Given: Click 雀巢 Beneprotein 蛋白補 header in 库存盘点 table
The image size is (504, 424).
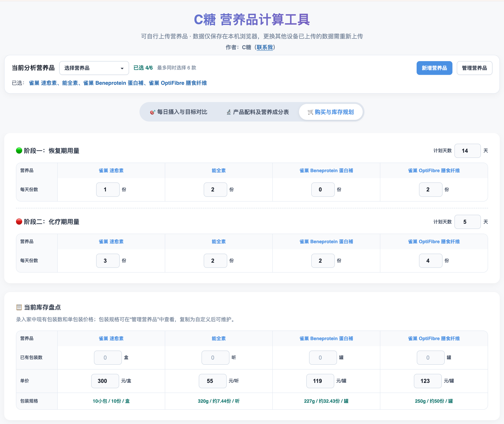Looking at the screenshot, I should coord(326,338).
